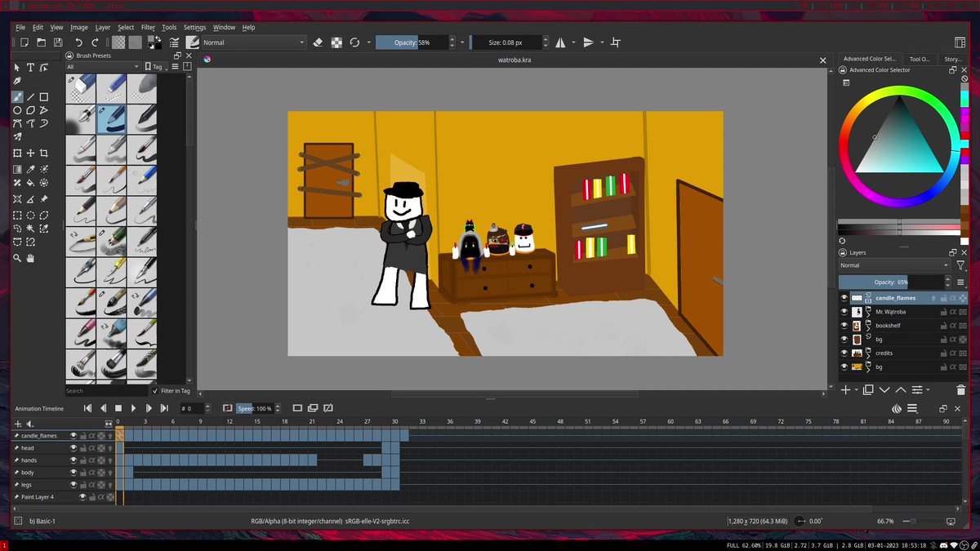Select the Text tool in toolbox
This screenshot has width=980, height=551.
(31, 68)
